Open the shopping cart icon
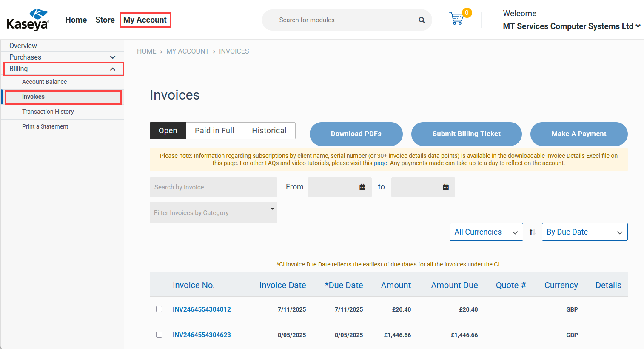The height and width of the screenshot is (349, 644). 456,18
